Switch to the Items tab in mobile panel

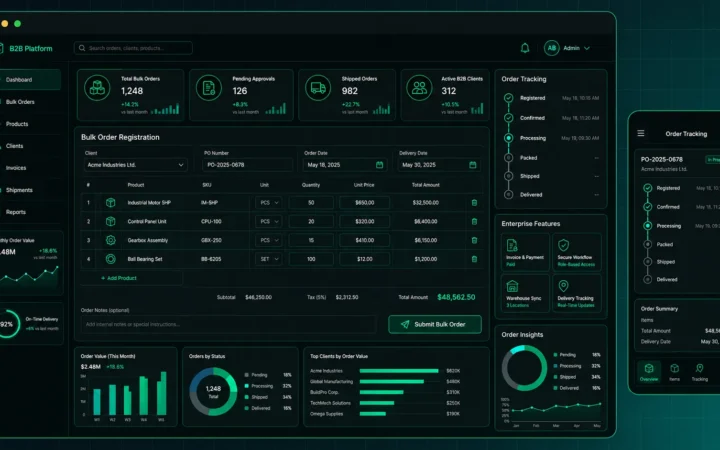[674, 372]
